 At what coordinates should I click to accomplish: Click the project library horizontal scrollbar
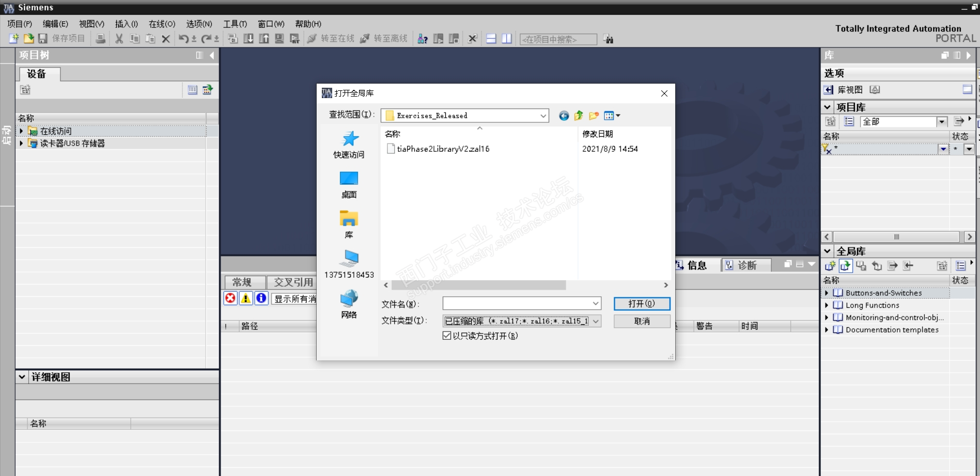pyautogui.click(x=896, y=237)
